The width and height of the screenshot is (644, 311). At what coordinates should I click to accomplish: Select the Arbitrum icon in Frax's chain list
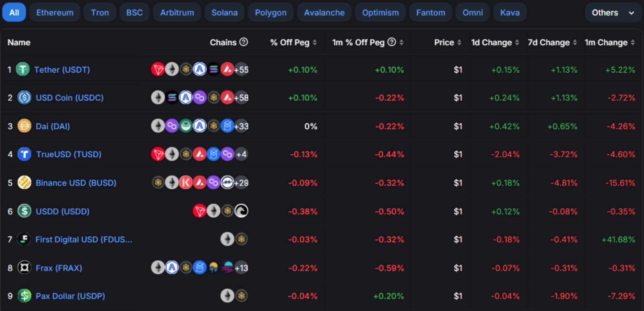pyautogui.click(x=172, y=268)
